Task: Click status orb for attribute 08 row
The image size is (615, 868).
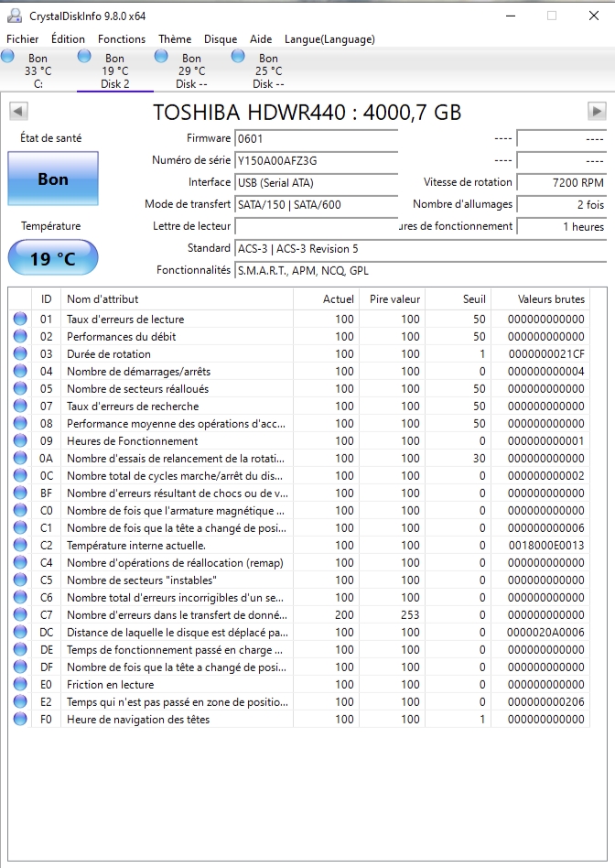Action: (x=20, y=424)
